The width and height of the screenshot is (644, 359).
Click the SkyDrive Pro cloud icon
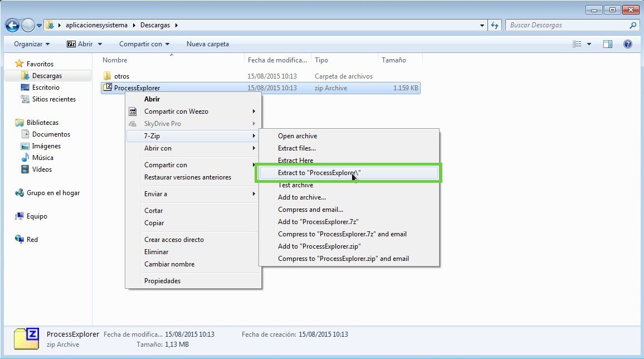[133, 124]
